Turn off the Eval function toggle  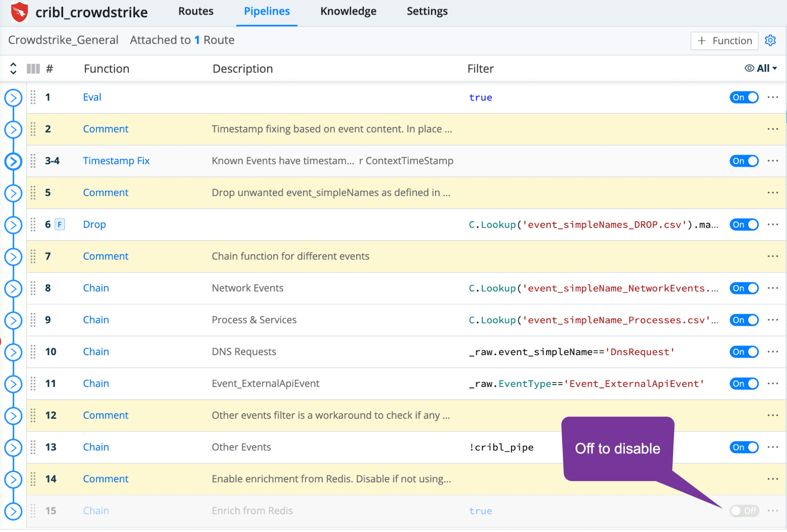click(744, 97)
